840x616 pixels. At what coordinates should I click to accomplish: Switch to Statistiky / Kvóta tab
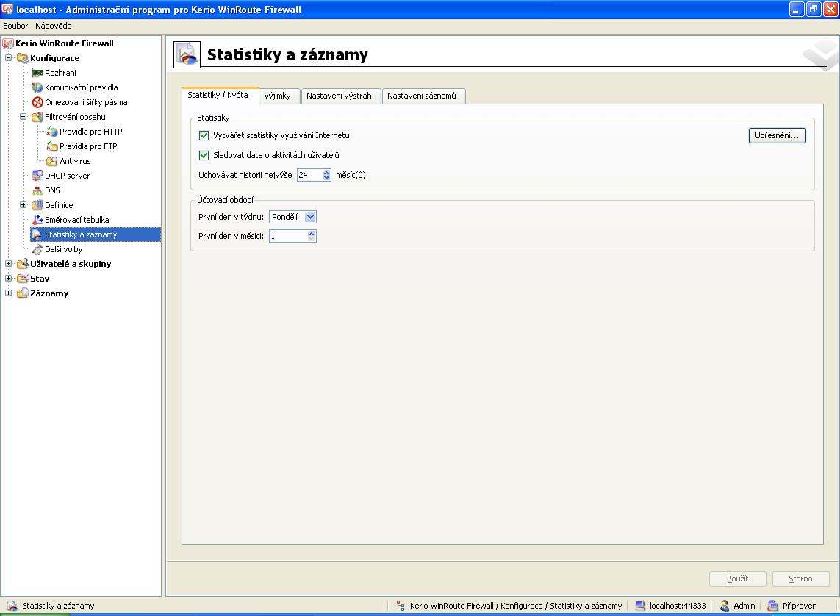pyautogui.click(x=220, y=96)
